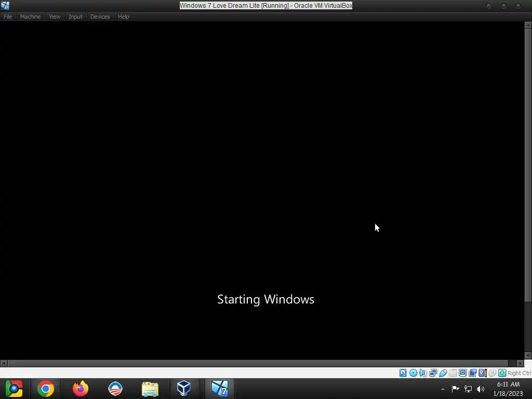Click the grayed shared folders indicator
Screen dimensions: 532x399
(x=453, y=373)
